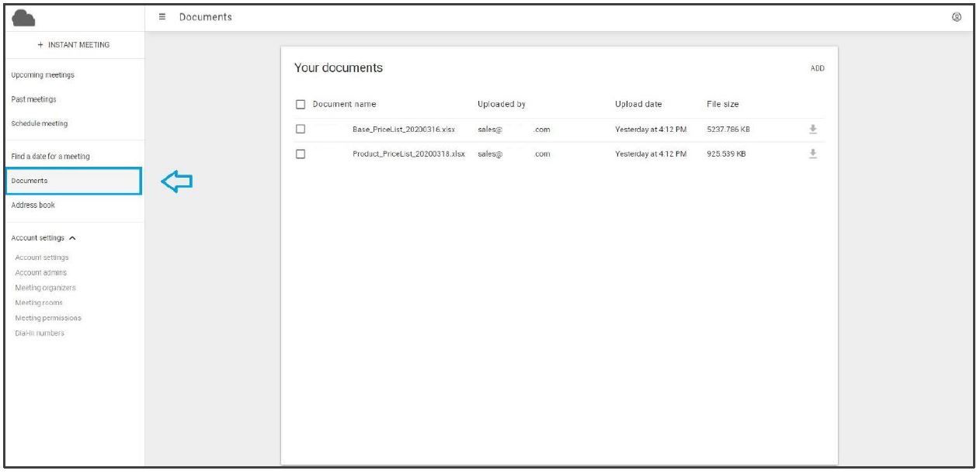Open Past meetings in sidebar
This screenshot has height=474, width=980.
click(34, 99)
